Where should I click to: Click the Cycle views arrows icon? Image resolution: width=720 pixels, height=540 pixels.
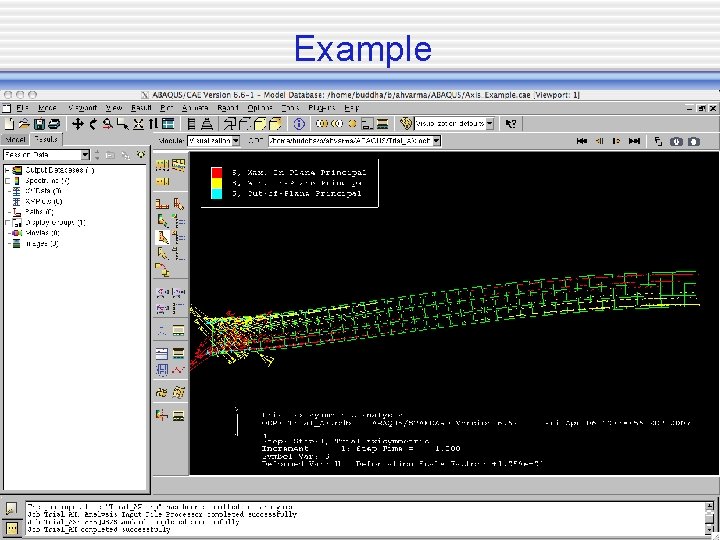153,124
